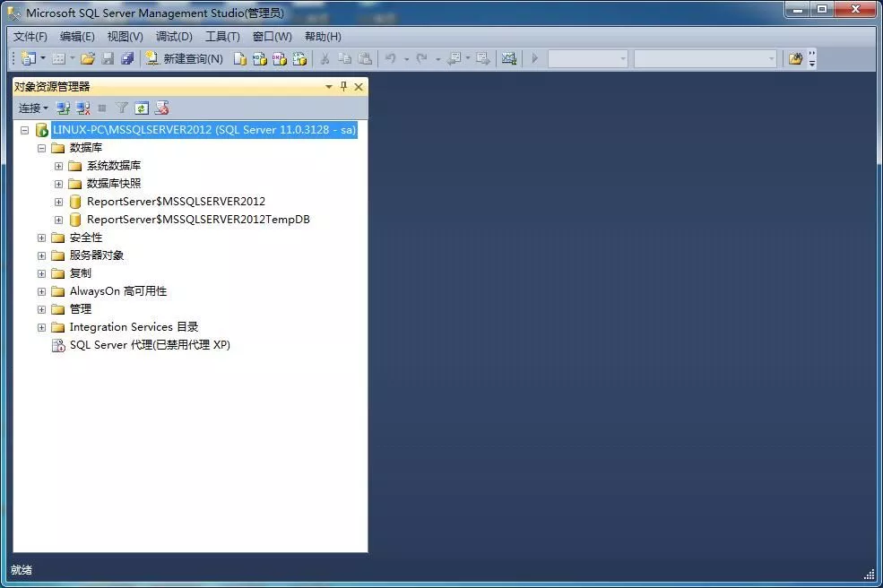Click the Navigate Backward icon
The height and width of the screenshot is (588, 883).
pos(454,58)
